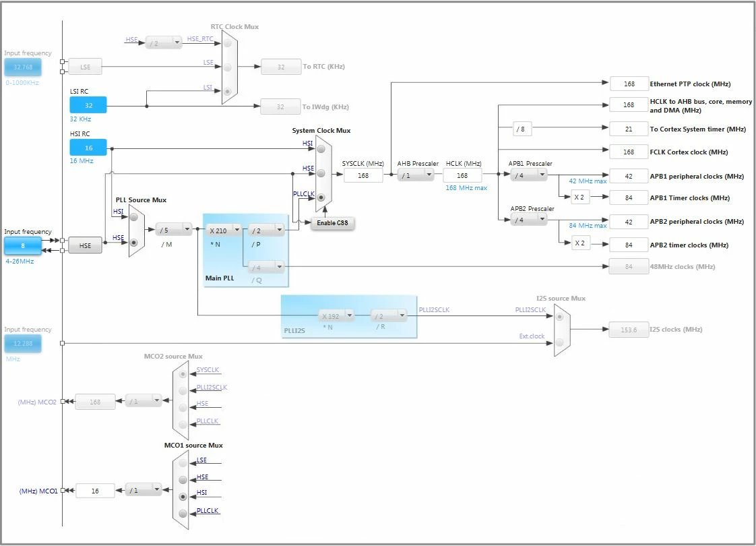
Task: Select LSI radio in RTC Clock Mux
Action: (x=228, y=91)
